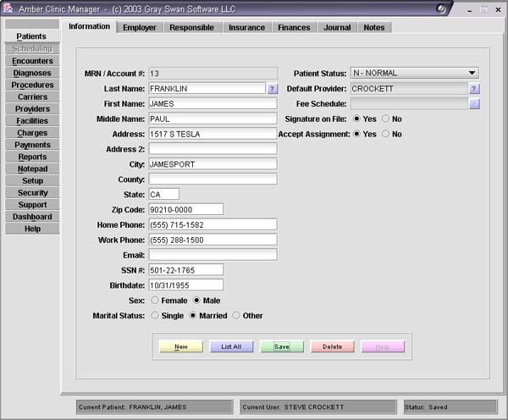Set Marital Status to Single

coord(155,315)
